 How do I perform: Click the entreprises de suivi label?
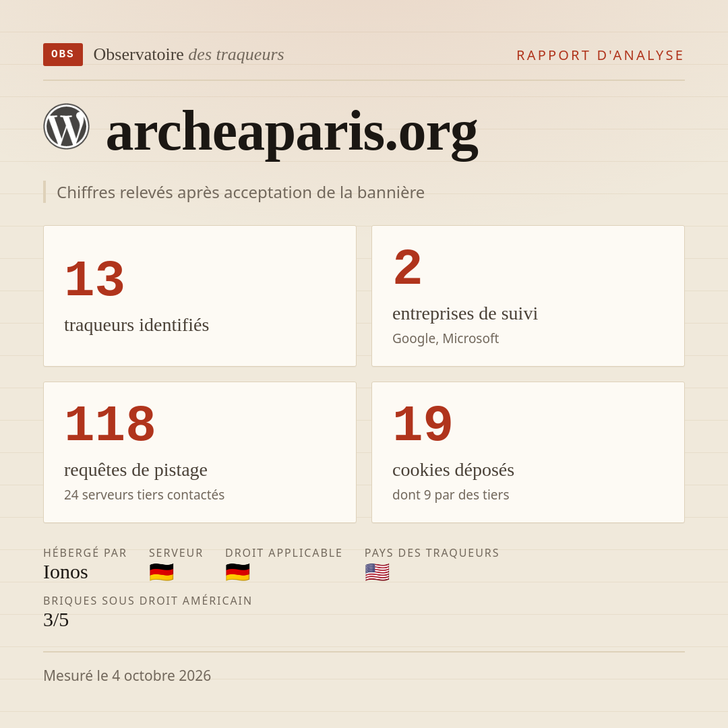pos(464,313)
